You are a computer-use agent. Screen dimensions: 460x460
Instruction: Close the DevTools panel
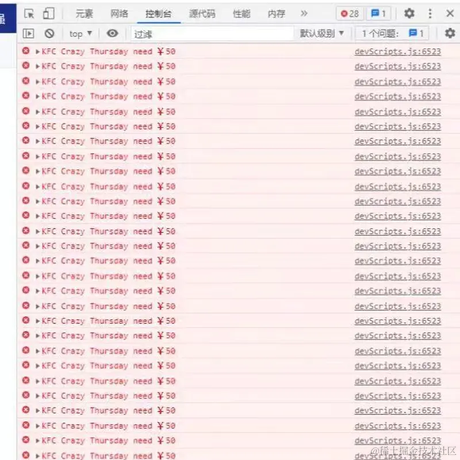[x=450, y=13]
